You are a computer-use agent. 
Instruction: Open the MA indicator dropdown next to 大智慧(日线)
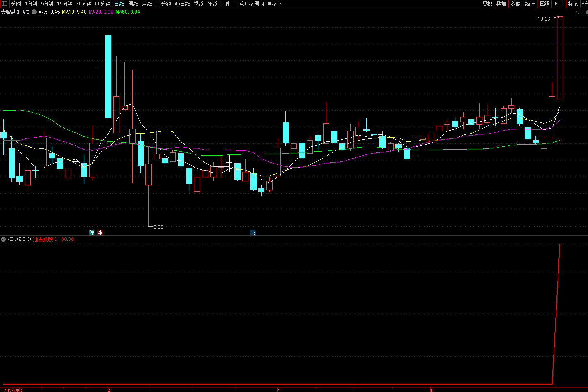(34, 12)
